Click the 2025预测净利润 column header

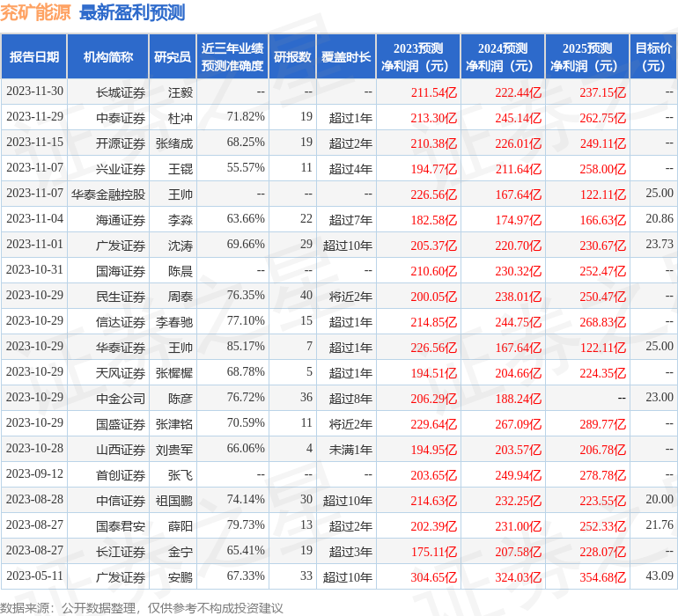click(x=587, y=56)
